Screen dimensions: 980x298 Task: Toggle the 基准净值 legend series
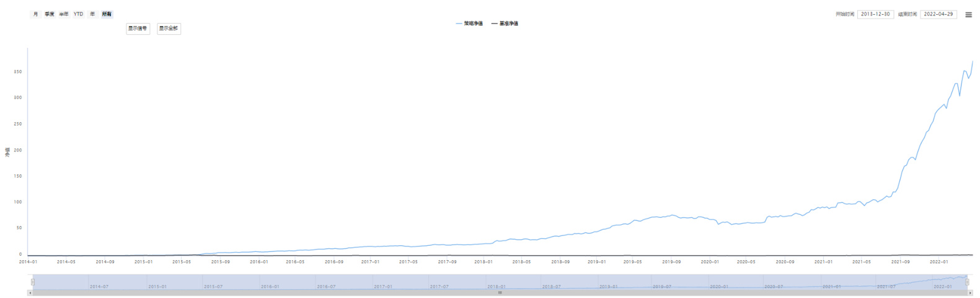pos(505,24)
